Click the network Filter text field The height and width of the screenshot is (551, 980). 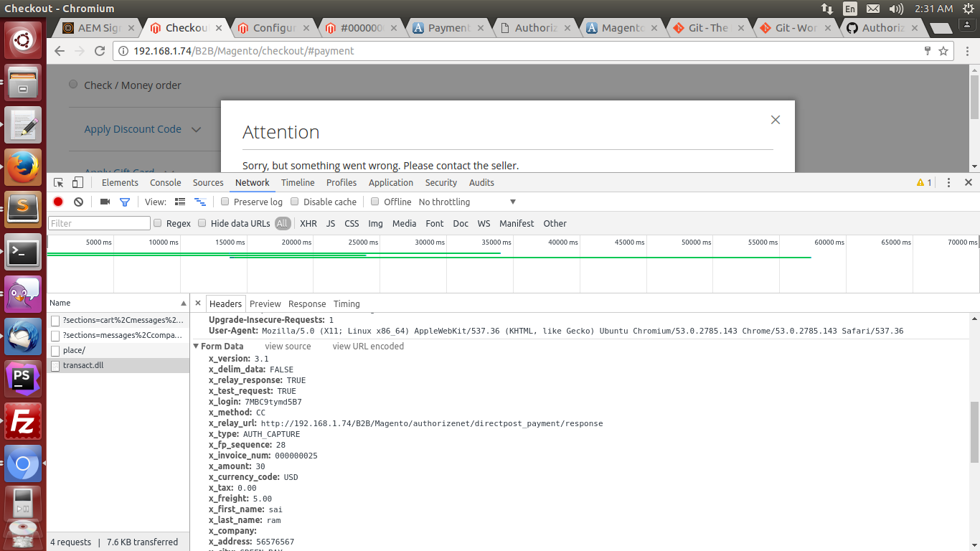(100, 224)
